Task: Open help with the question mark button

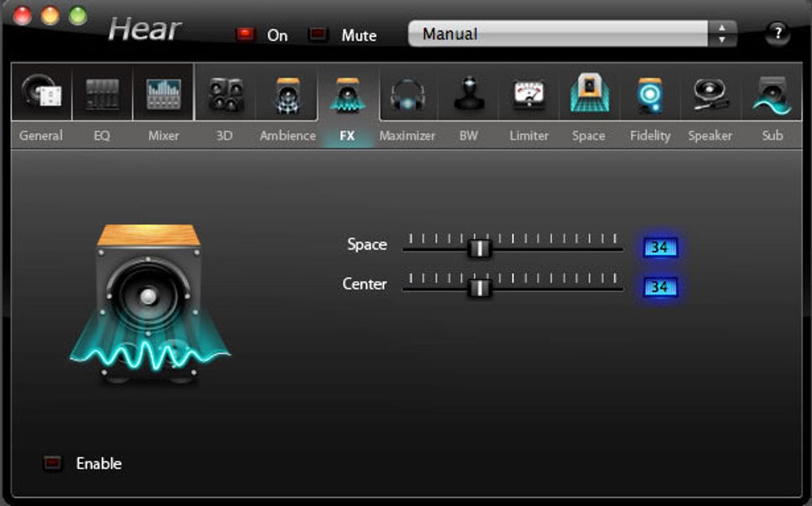Action: (777, 33)
